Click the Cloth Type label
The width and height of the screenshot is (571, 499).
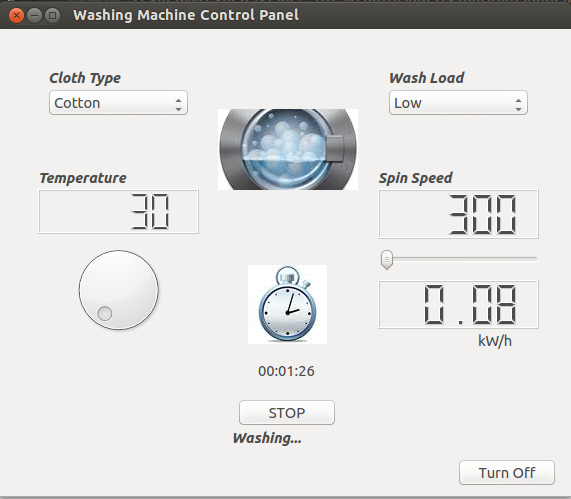(85, 78)
